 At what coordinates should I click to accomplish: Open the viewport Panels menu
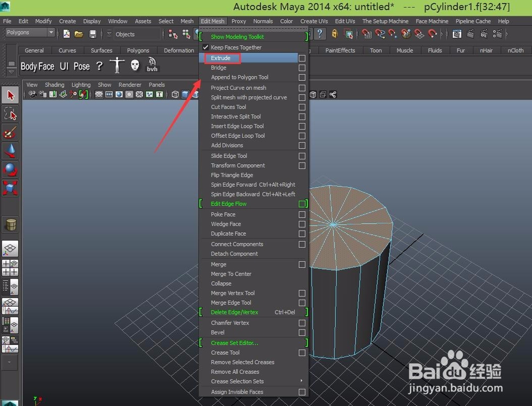pyautogui.click(x=157, y=84)
